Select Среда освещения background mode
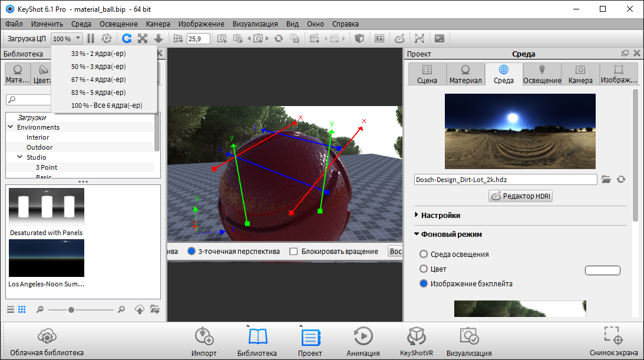Image resolution: width=644 pixels, height=360 pixels. (x=424, y=254)
